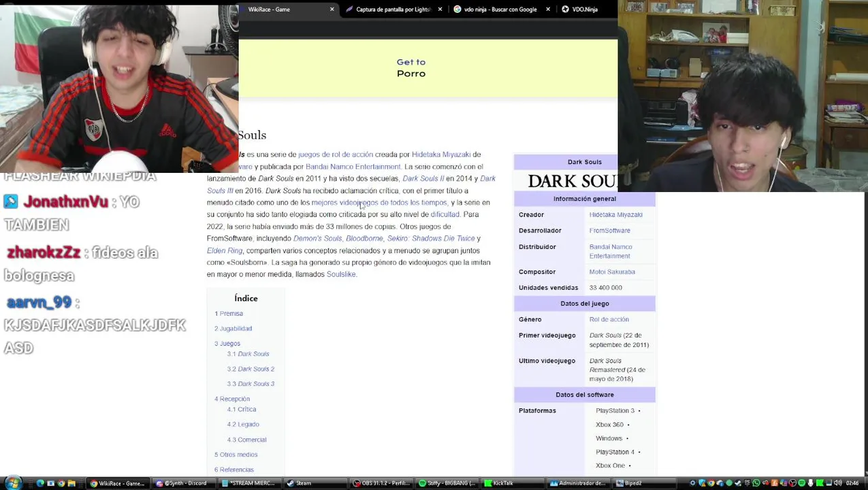Go to index entry 3.3 Dark Souls 3
This screenshot has width=868, height=490.
point(251,384)
